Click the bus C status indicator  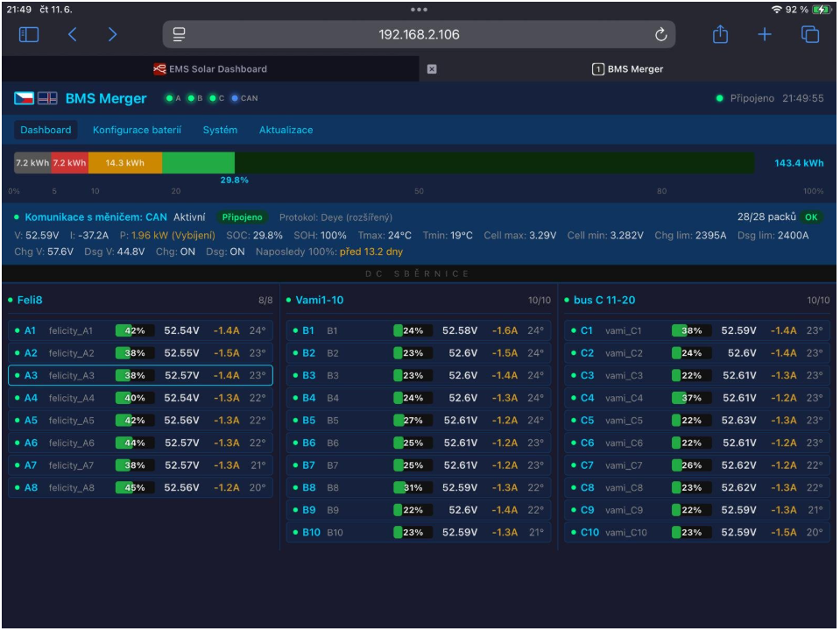[x=216, y=98]
